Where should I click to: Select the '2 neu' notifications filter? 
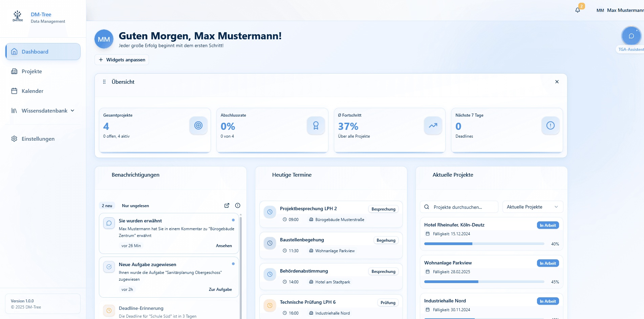[107, 205]
